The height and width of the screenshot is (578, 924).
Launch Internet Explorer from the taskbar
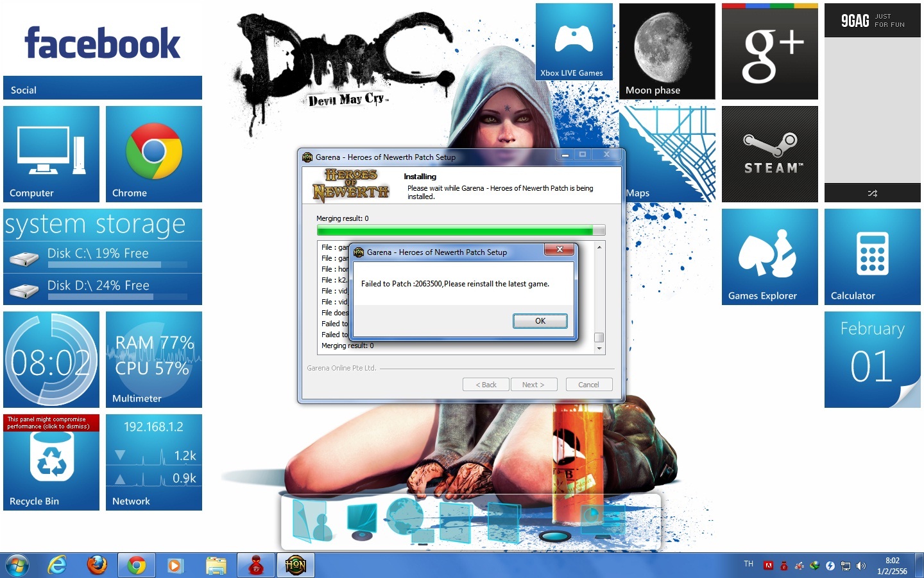pyautogui.click(x=57, y=565)
